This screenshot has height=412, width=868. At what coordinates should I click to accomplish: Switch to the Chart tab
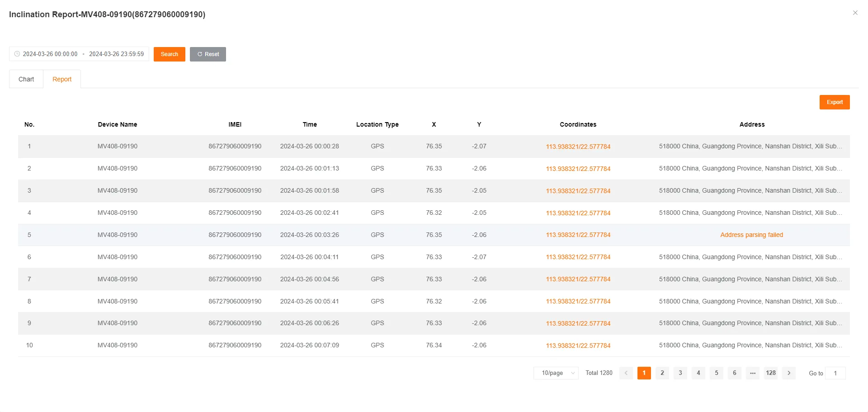(26, 79)
